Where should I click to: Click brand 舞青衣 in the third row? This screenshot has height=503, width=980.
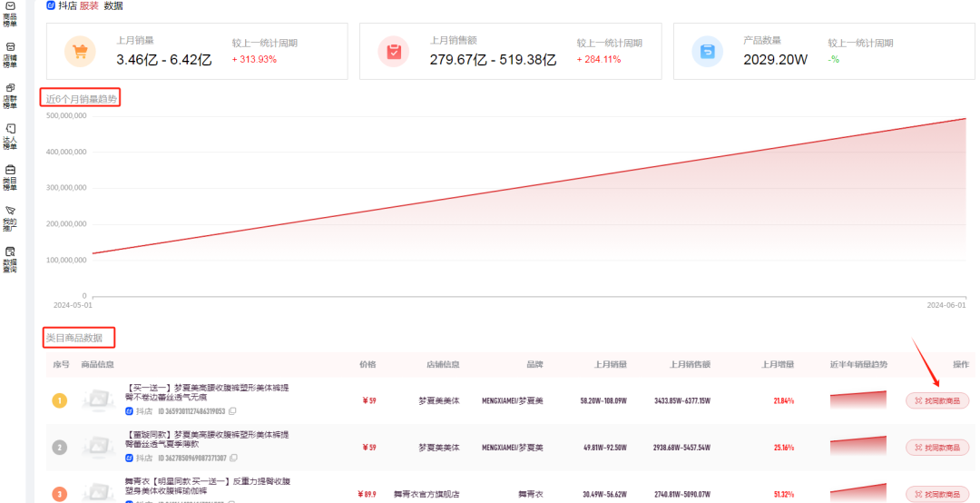531,494
